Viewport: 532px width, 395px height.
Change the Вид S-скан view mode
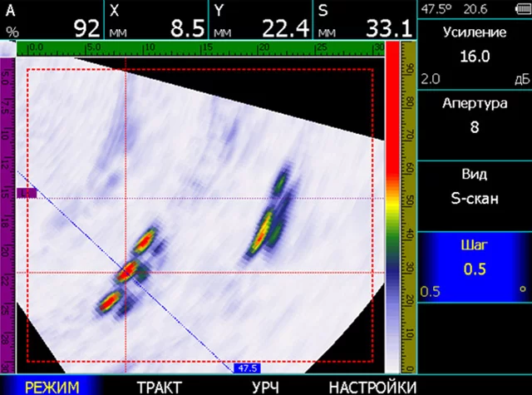coord(474,188)
